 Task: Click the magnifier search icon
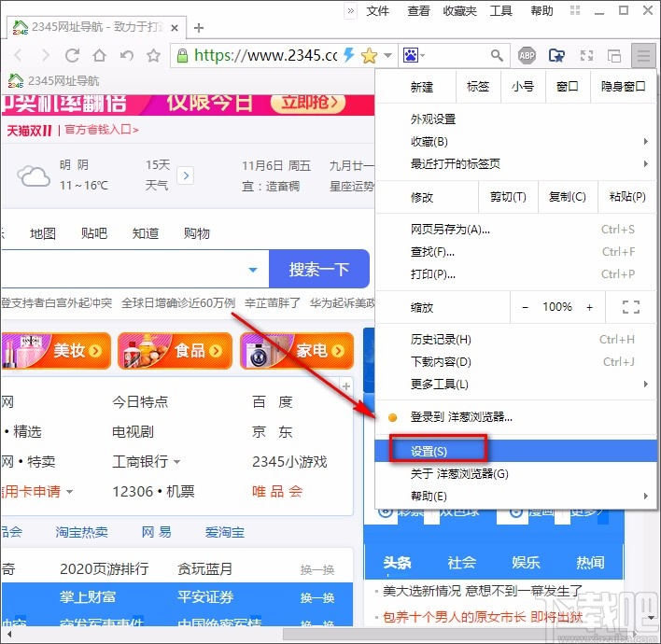click(497, 55)
